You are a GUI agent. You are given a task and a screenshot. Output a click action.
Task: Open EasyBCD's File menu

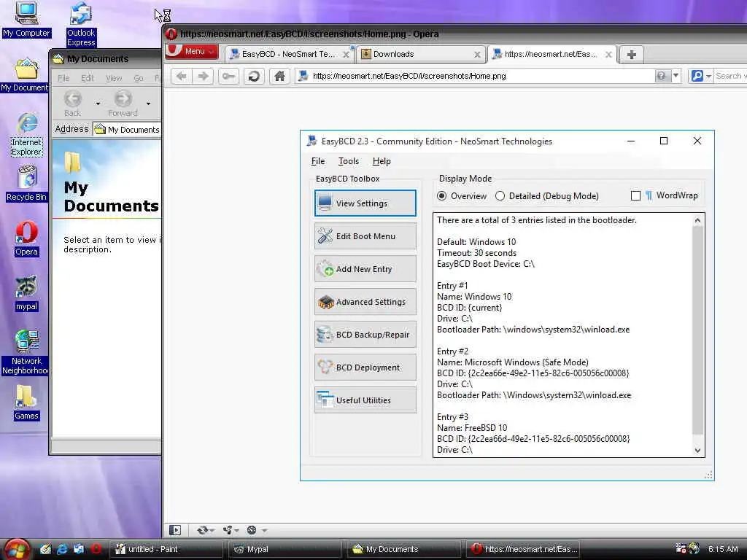point(318,161)
